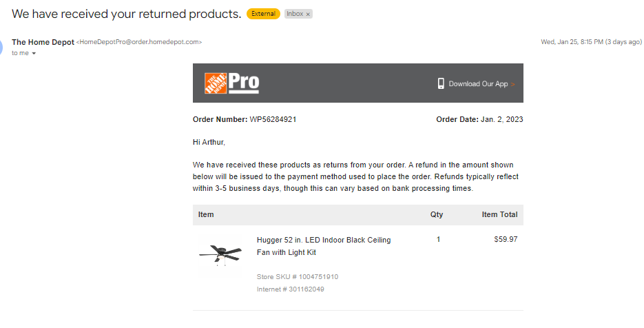The width and height of the screenshot is (644, 328).
Task: Click the email subject heading
Action: [x=127, y=14]
